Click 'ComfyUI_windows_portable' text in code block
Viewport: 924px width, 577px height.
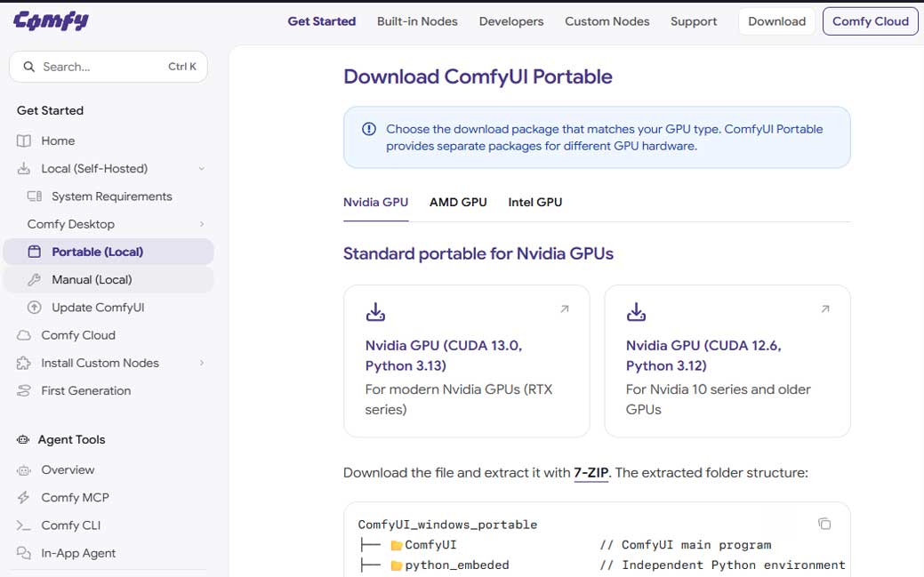(x=448, y=525)
